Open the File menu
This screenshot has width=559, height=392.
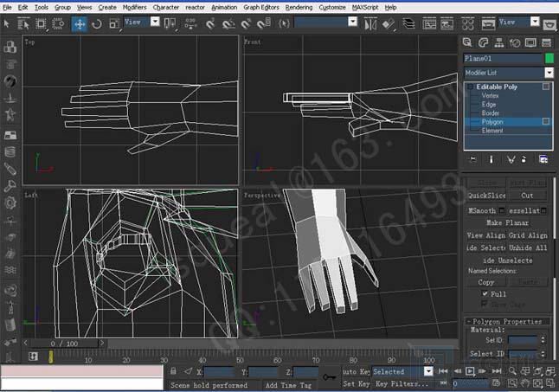click(x=7, y=7)
